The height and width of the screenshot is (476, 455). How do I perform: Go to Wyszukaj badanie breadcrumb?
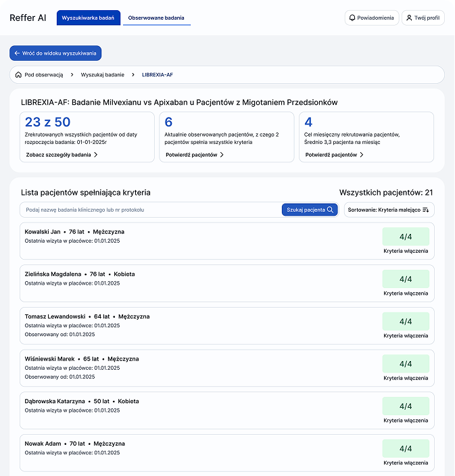(103, 74)
